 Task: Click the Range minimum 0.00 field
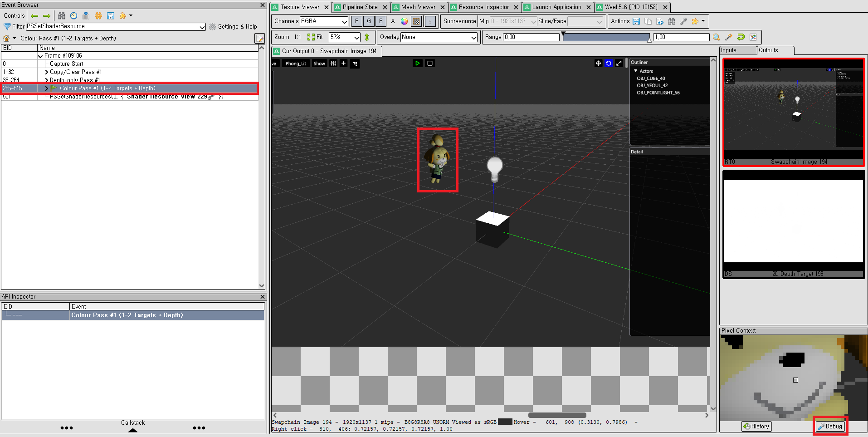[531, 37]
